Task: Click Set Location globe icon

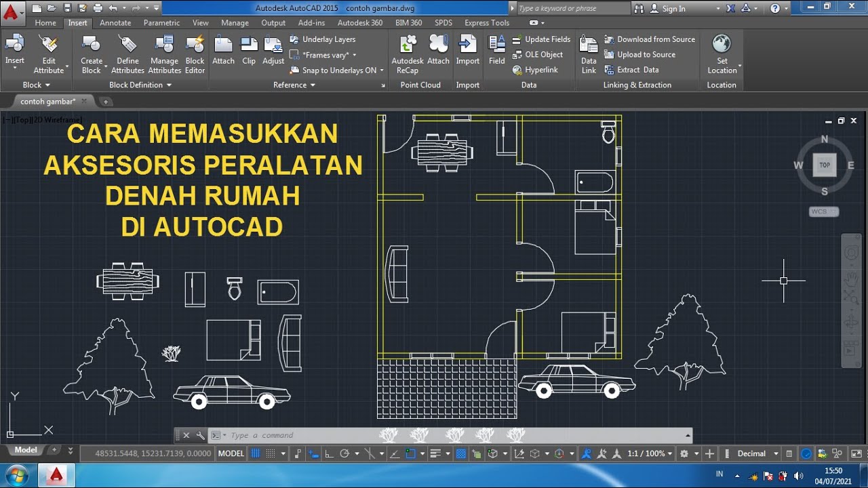Action: coord(722,44)
